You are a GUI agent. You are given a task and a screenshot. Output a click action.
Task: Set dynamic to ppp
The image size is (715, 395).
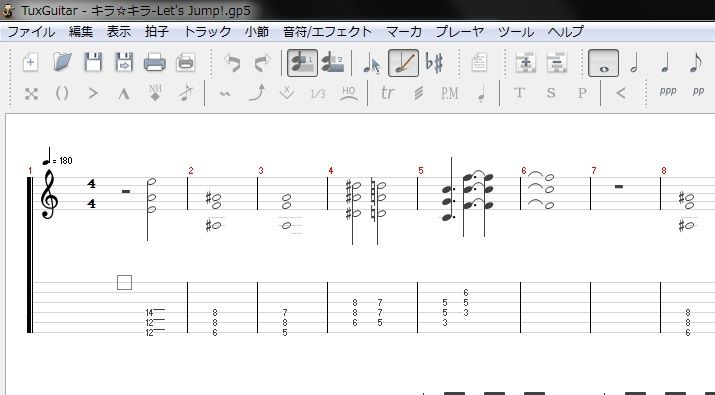click(668, 91)
